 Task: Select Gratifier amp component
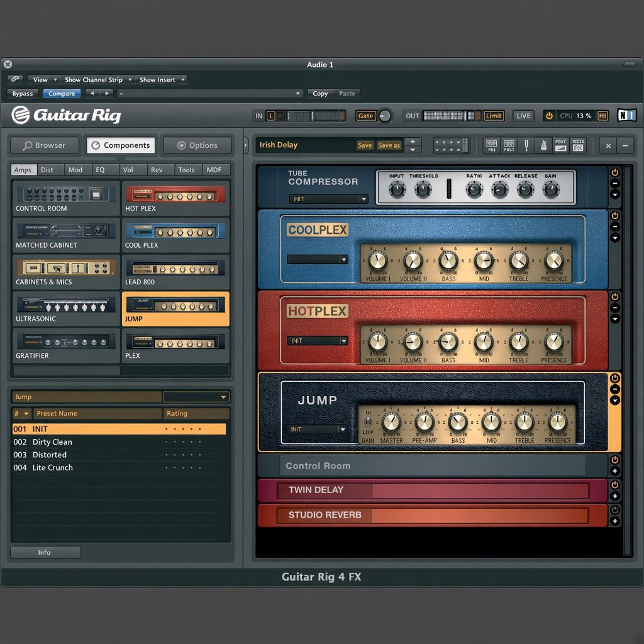pyautogui.click(x=65, y=345)
